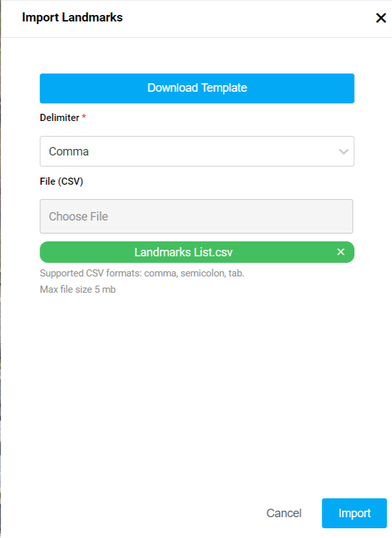
Task: Select the Comma value in the Delimiter field
Action: [69, 152]
